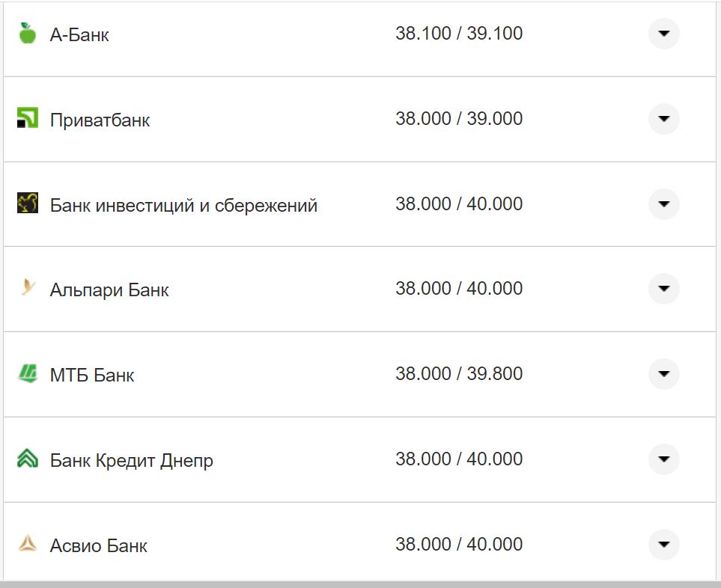The width and height of the screenshot is (721, 588).
Task: Select the Альпари Банк name
Action: (109, 290)
